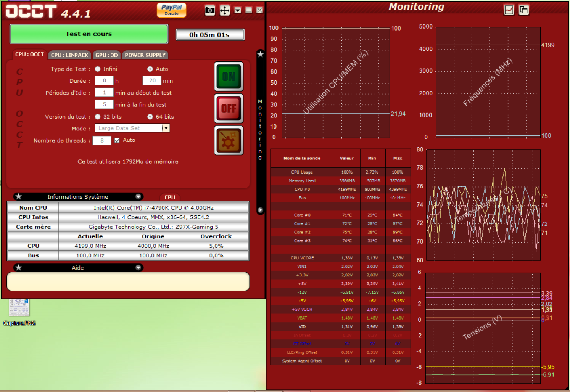
Task: Click the monitoring windows layout icon
Action: [x=523, y=10]
